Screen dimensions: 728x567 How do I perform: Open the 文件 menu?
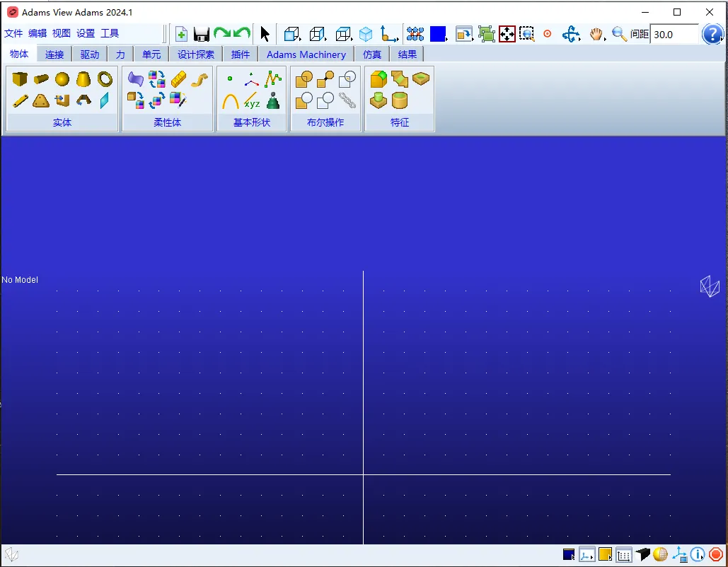(13, 33)
